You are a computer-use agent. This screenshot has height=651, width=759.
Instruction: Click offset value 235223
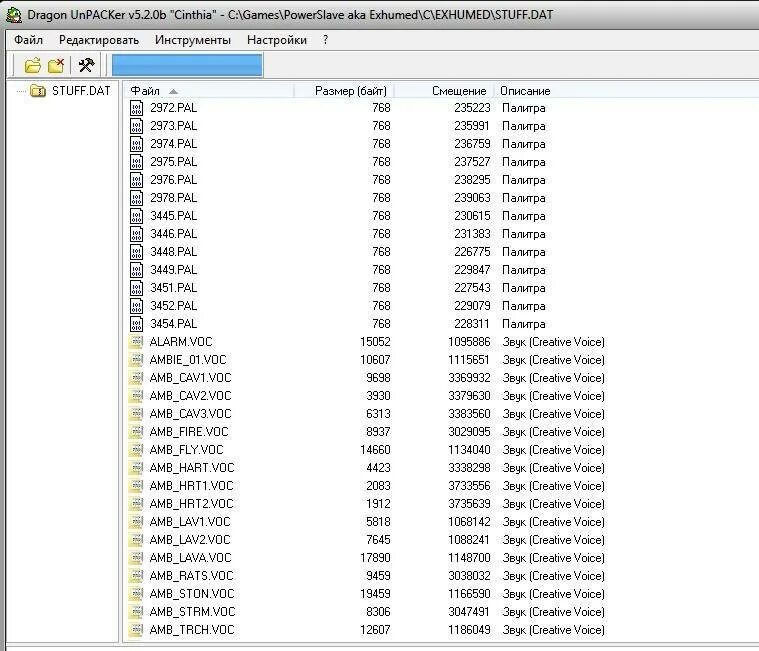(x=472, y=108)
